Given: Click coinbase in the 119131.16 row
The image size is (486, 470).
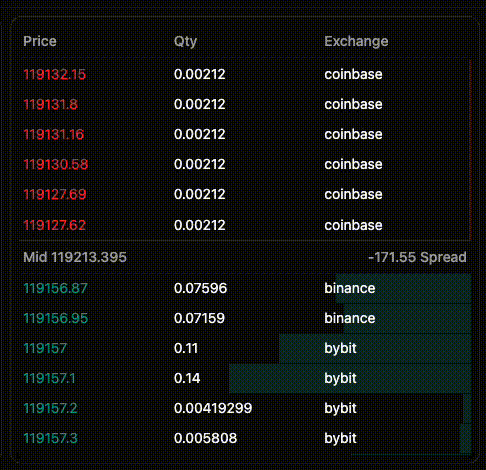Looking at the screenshot, I should [x=353, y=134].
